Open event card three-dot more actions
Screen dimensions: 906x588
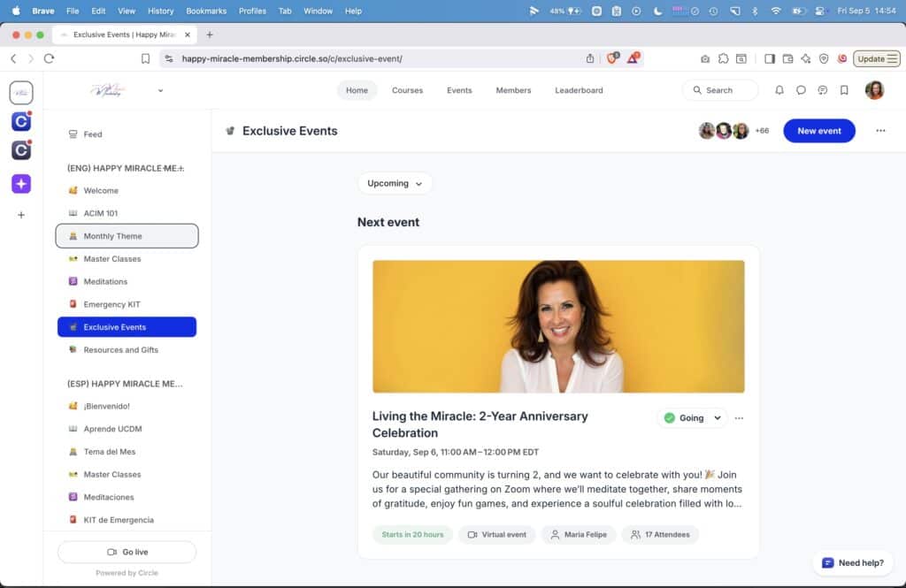[x=740, y=418]
